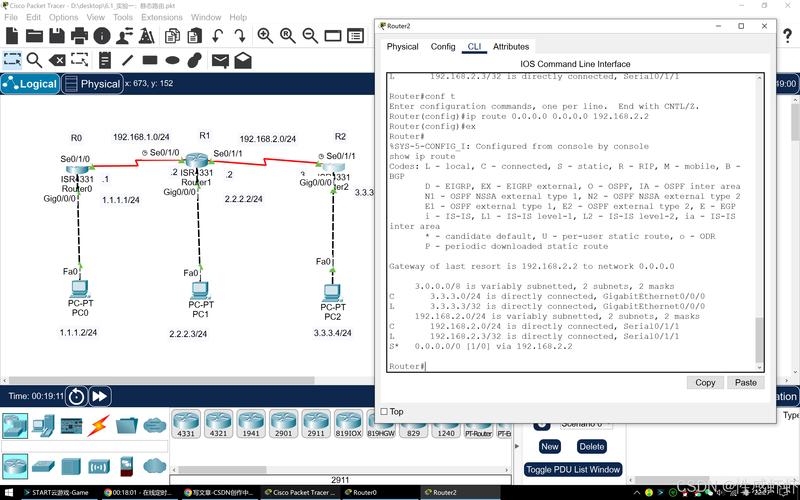Click the Router1 device on the canvas

point(197,164)
